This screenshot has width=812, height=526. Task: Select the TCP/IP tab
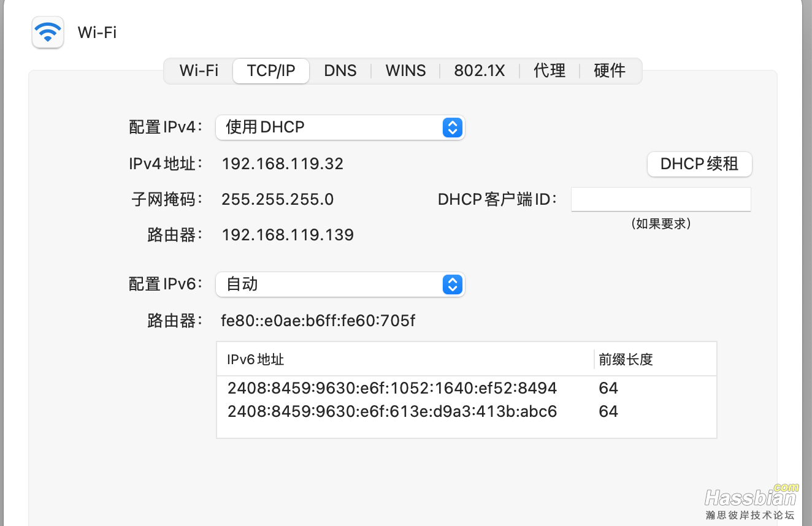pyautogui.click(x=271, y=71)
